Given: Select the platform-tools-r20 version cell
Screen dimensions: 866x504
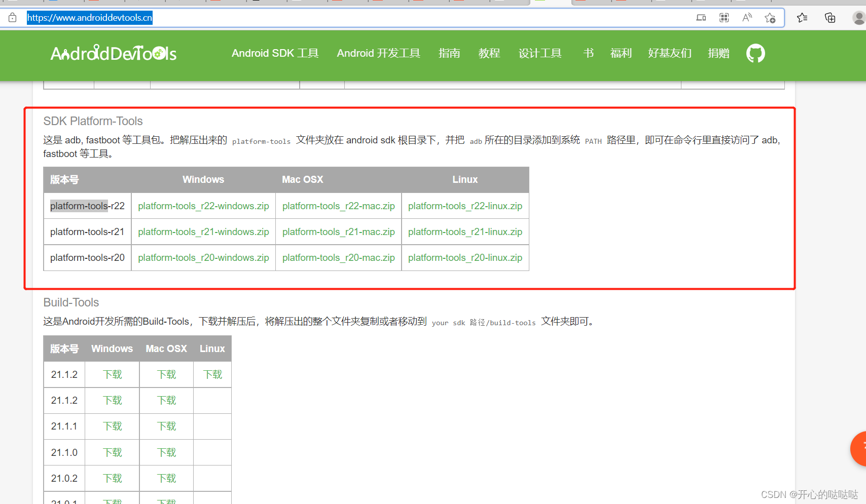Looking at the screenshot, I should [87, 258].
